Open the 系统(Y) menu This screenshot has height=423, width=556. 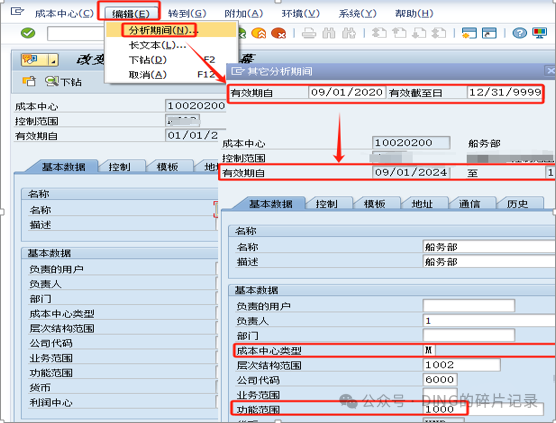click(357, 13)
